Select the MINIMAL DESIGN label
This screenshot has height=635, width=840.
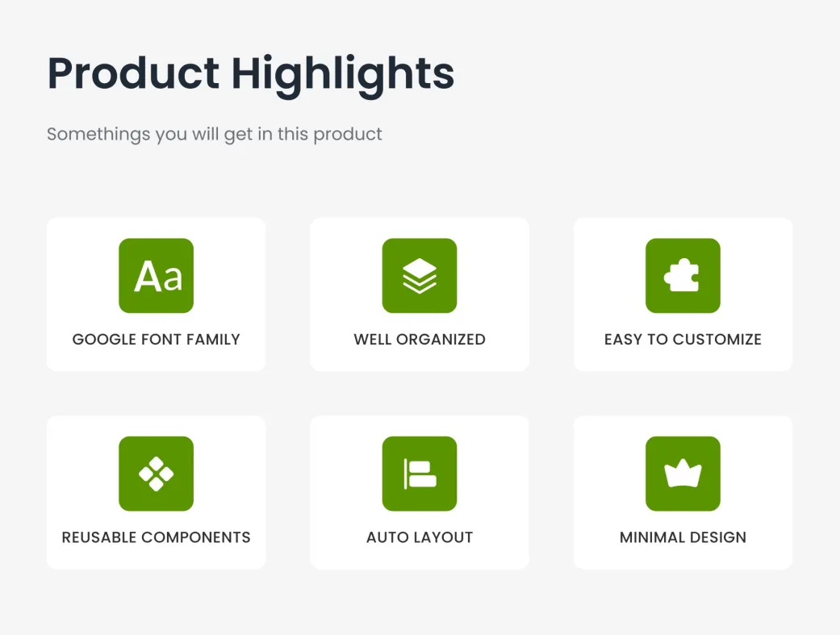683,537
